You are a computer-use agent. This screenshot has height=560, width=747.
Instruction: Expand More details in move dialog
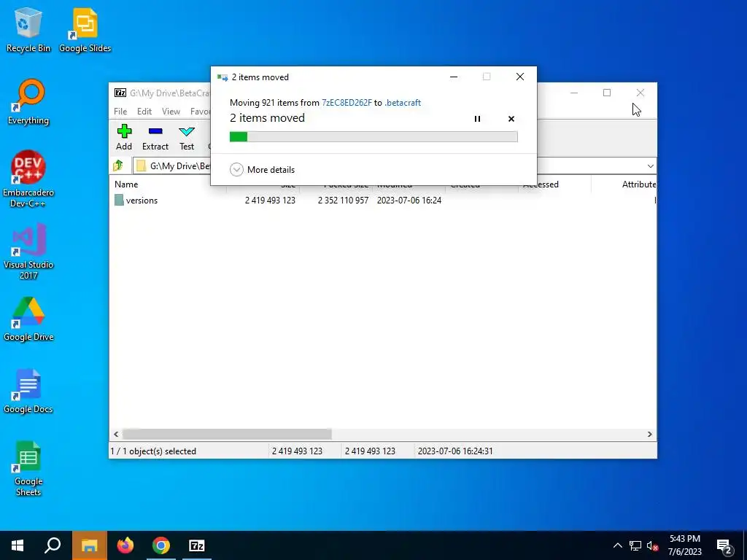262,169
